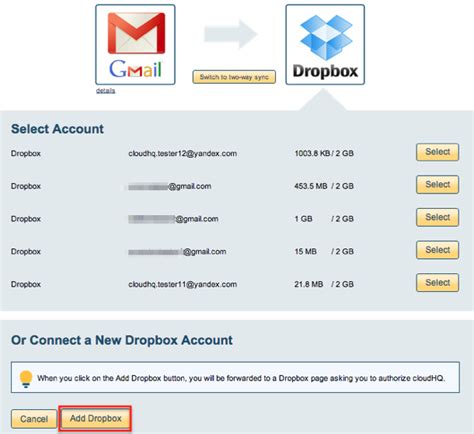
Task: Select the cloudhq.tester12@yandex.com account
Action: coord(437,152)
